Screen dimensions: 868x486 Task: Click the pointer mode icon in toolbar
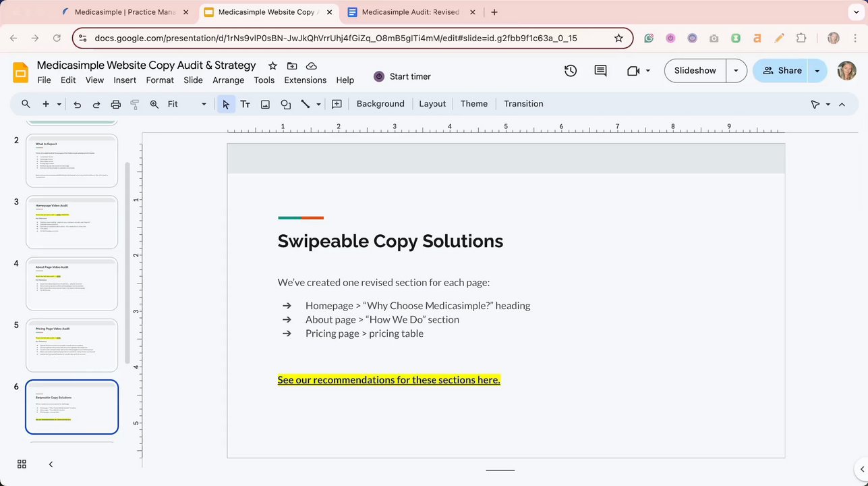(815, 105)
